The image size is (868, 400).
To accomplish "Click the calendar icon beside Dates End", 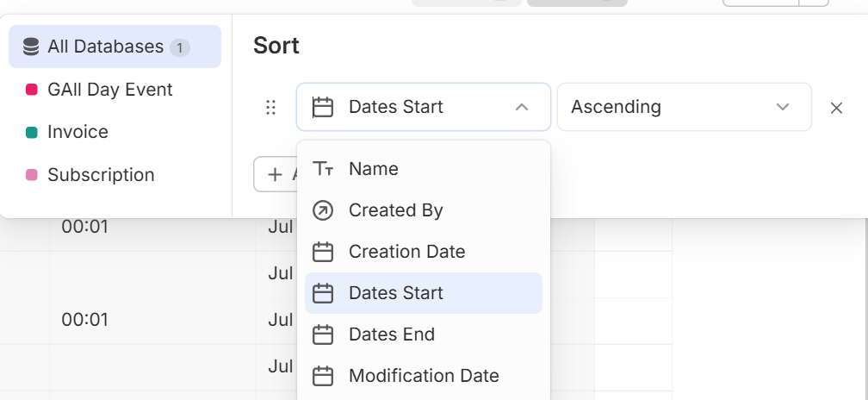I will pos(323,334).
